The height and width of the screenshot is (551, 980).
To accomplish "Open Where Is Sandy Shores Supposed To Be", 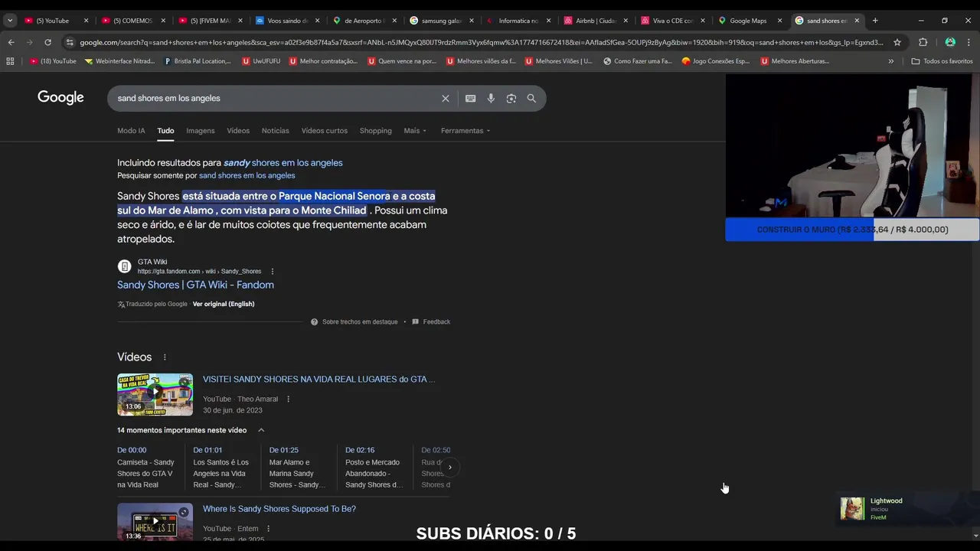I will 279,509.
